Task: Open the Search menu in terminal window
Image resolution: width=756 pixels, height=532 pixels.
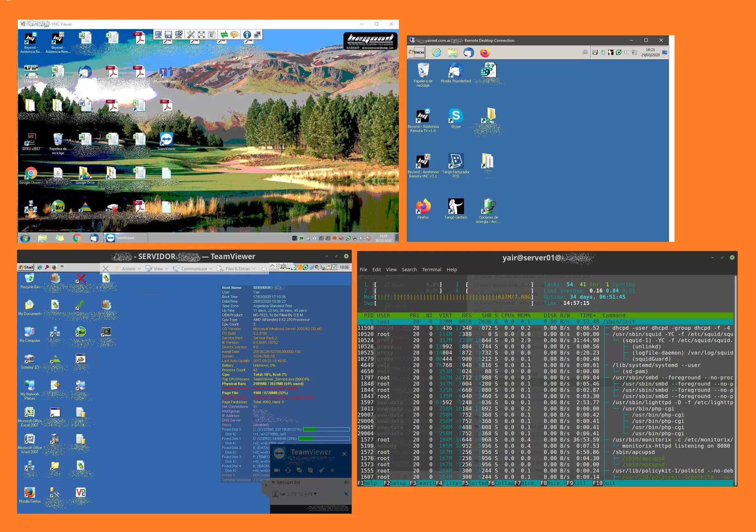Action: point(409,270)
